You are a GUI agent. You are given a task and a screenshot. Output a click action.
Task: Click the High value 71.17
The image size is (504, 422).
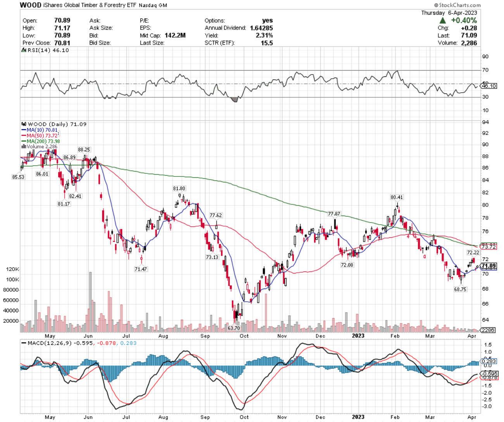(62, 28)
